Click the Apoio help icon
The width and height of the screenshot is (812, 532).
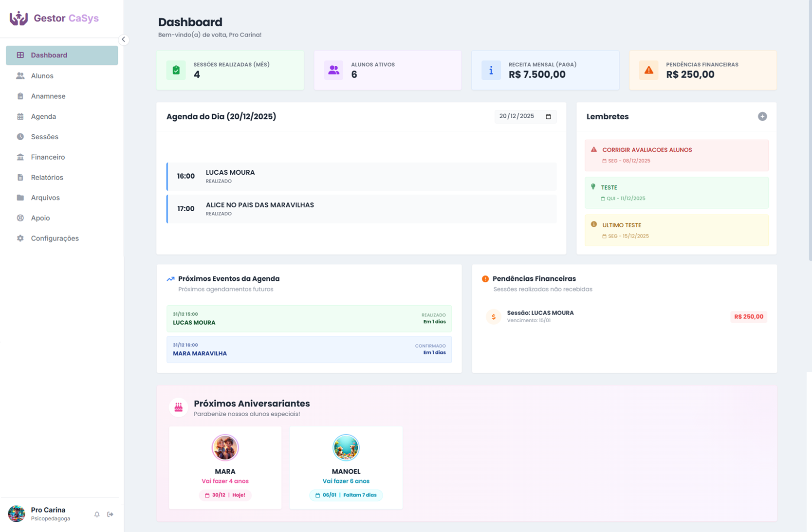pyautogui.click(x=20, y=218)
